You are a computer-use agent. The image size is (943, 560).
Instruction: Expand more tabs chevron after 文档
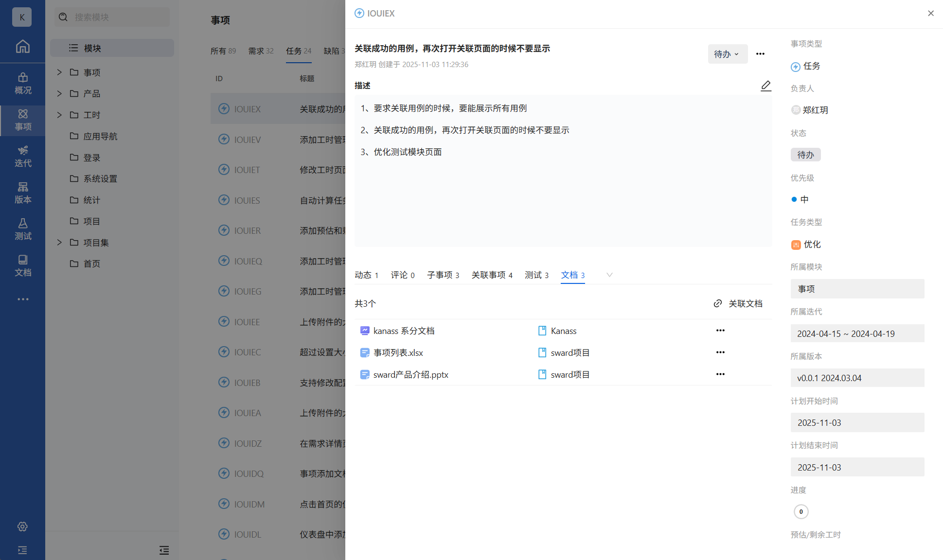(609, 275)
